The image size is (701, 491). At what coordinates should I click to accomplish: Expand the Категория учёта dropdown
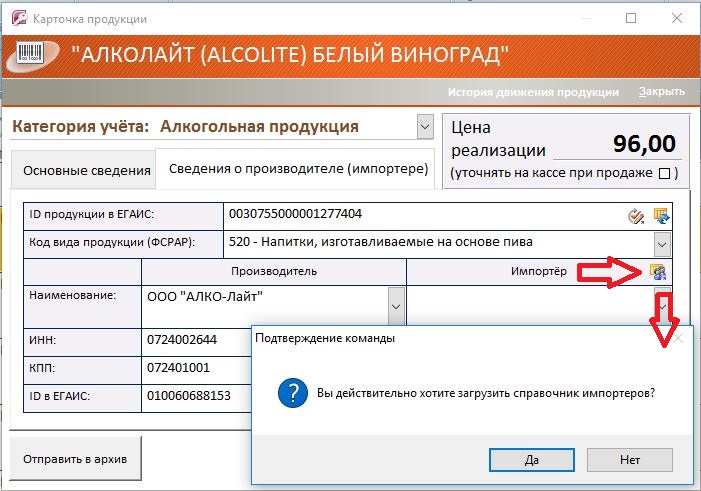point(423,127)
